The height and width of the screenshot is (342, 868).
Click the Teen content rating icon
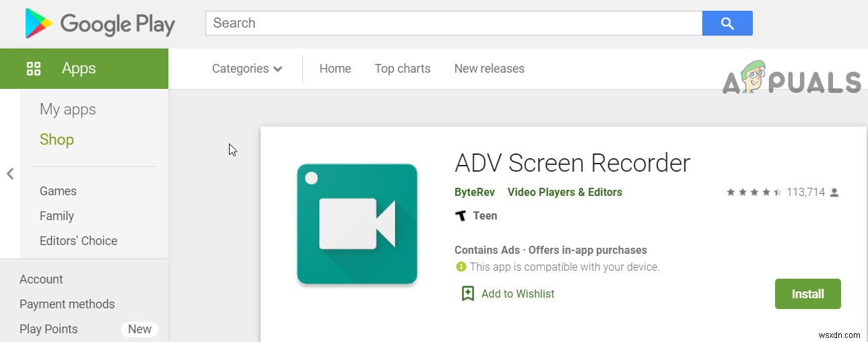(461, 216)
